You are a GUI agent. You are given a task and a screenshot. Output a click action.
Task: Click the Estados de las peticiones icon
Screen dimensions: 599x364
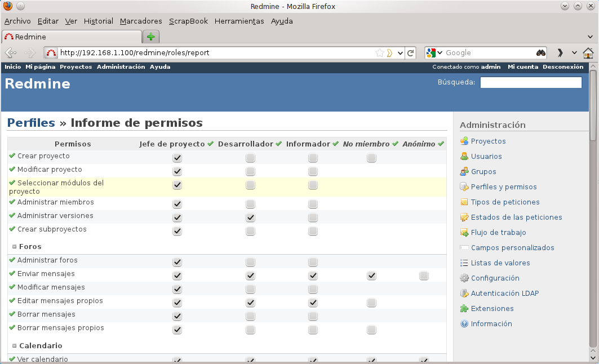pos(464,217)
